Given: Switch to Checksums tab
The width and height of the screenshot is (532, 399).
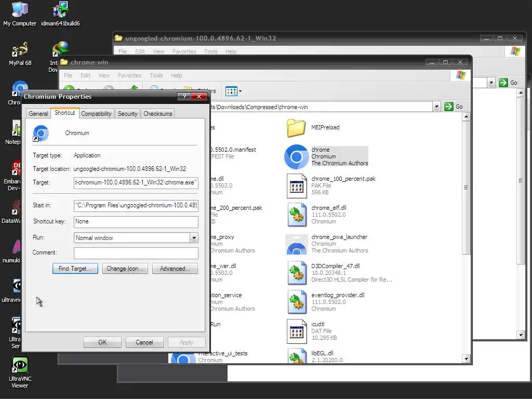Looking at the screenshot, I should pyautogui.click(x=158, y=114).
